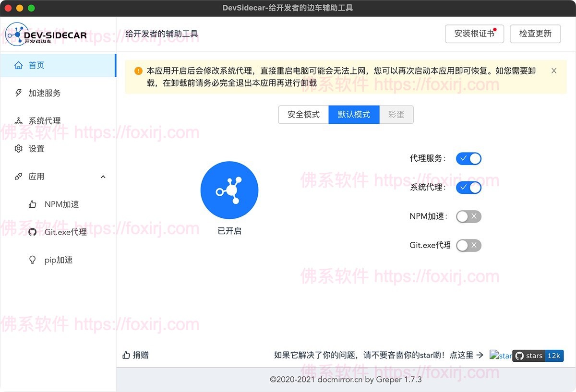Click the 安装根证书 button

[x=474, y=34]
